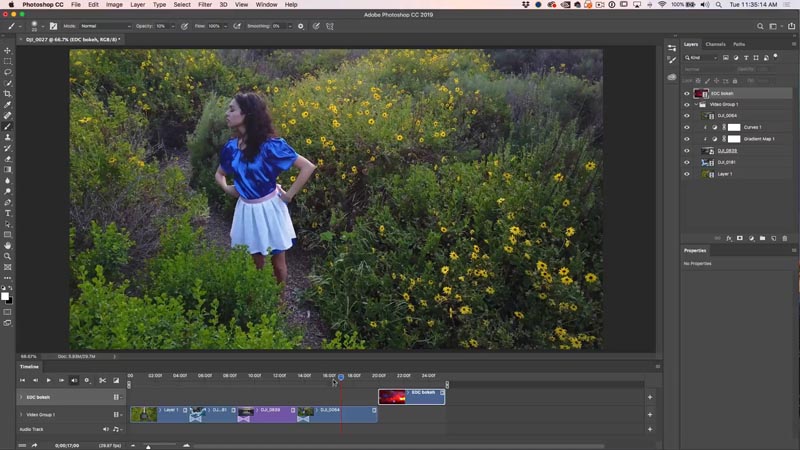
Task: Pick the Type tool in toolbar
Action: pos(8,213)
